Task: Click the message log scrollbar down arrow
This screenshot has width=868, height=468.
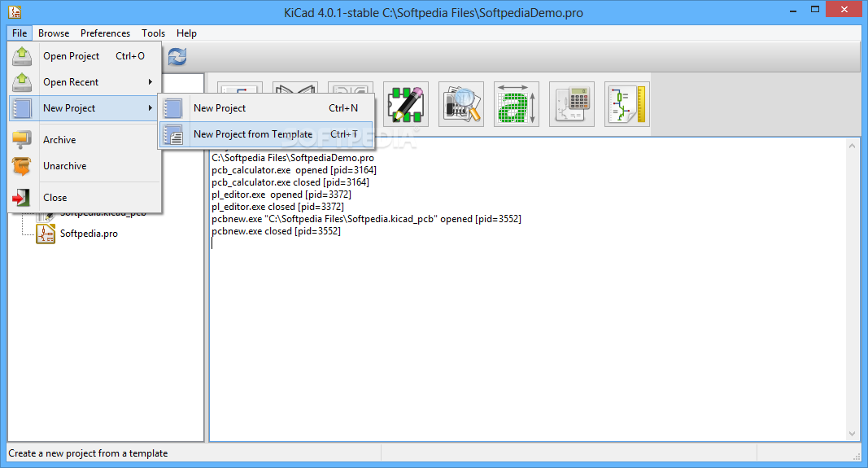Action: (x=852, y=434)
